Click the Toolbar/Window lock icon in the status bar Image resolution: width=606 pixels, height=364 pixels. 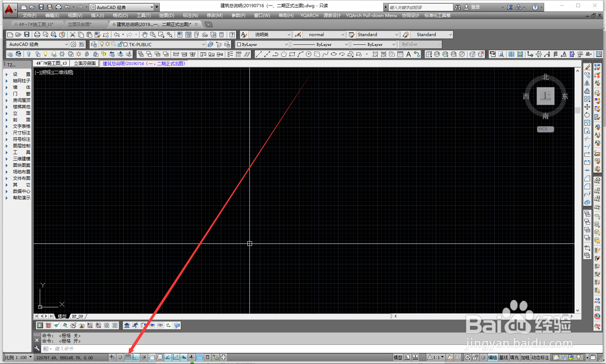475,357
